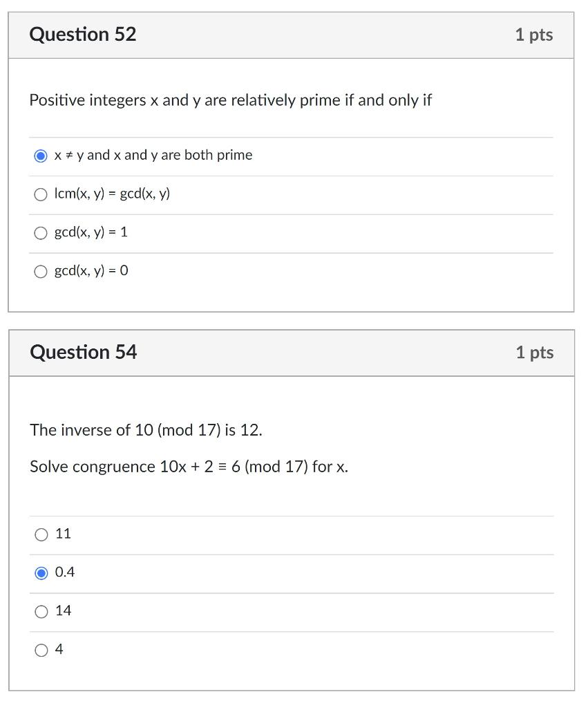Choose the answer 'lcm(x, y) = gcd(x, y)'
588x708 pixels.
click(41, 194)
